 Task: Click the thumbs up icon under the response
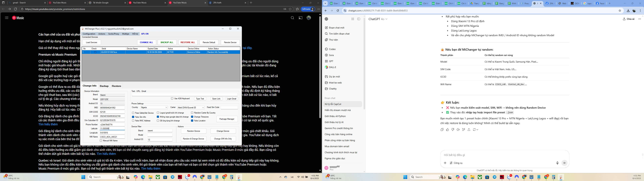447,130
